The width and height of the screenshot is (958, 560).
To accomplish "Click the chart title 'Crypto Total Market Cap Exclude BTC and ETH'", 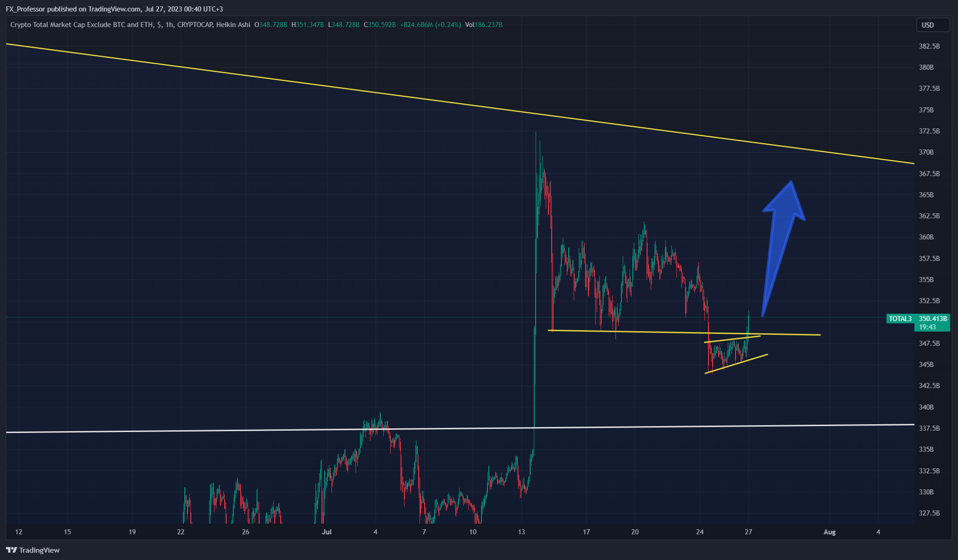I will (82, 25).
